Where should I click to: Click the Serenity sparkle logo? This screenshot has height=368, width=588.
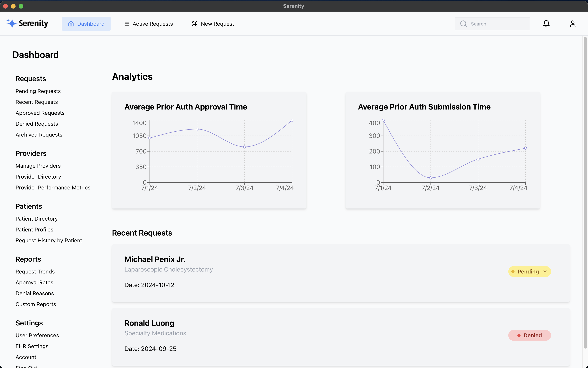[11, 24]
